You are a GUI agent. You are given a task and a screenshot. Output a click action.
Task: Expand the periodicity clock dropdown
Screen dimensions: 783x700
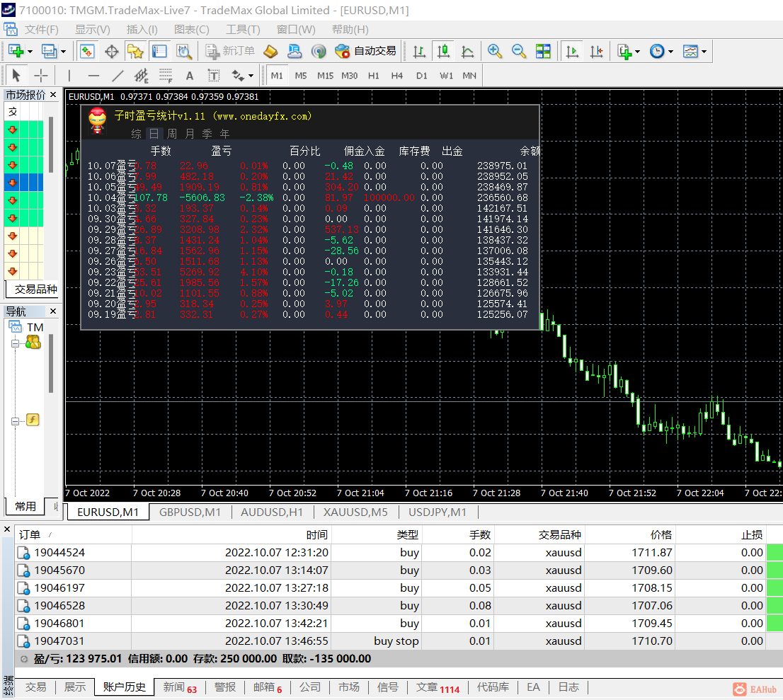click(670, 51)
